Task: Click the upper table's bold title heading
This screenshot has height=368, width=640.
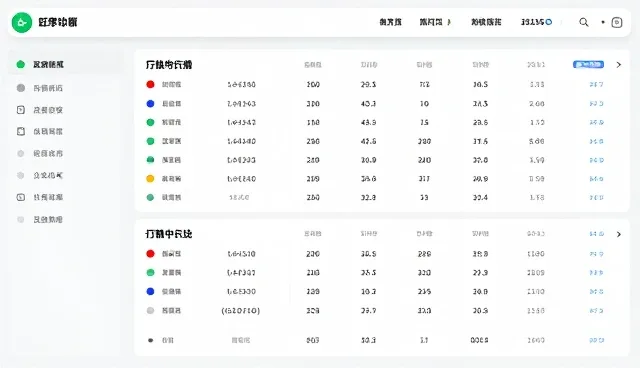Action: point(169,65)
